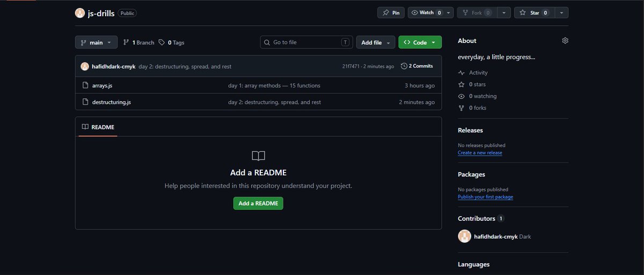Viewport: 644px width, 275px height.
Task: Open the js-drills repository title link
Action: 101,13
